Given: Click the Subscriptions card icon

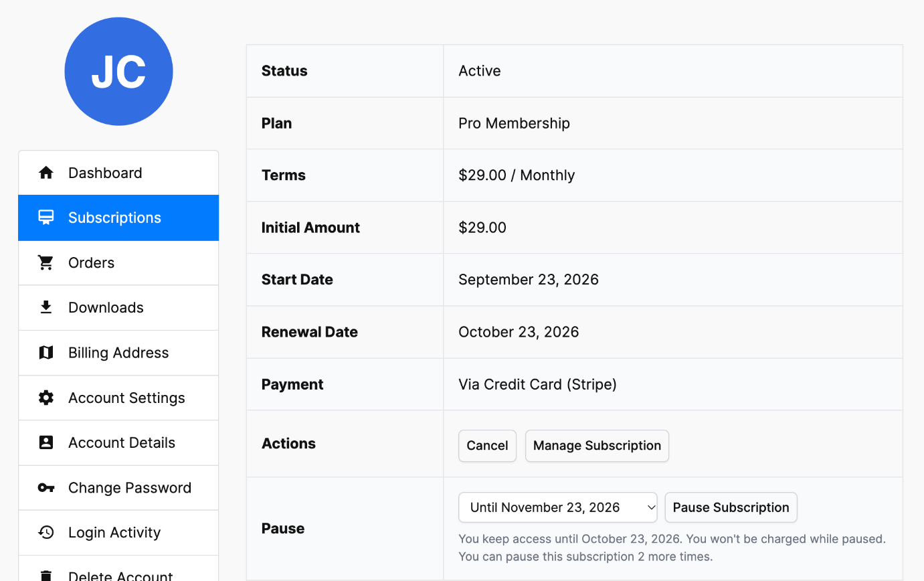Looking at the screenshot, I should pos(45,218).
